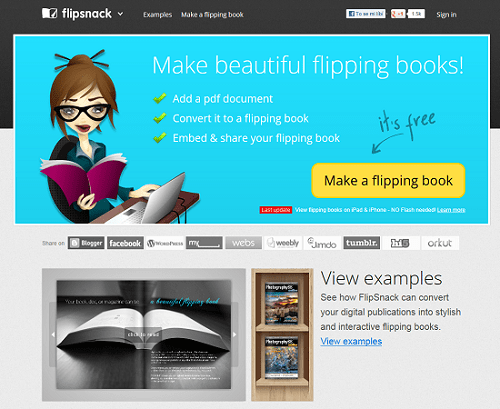Click the Facebook like button in header
This screenshot has width=500, height=409.
[x=366, y=14]
